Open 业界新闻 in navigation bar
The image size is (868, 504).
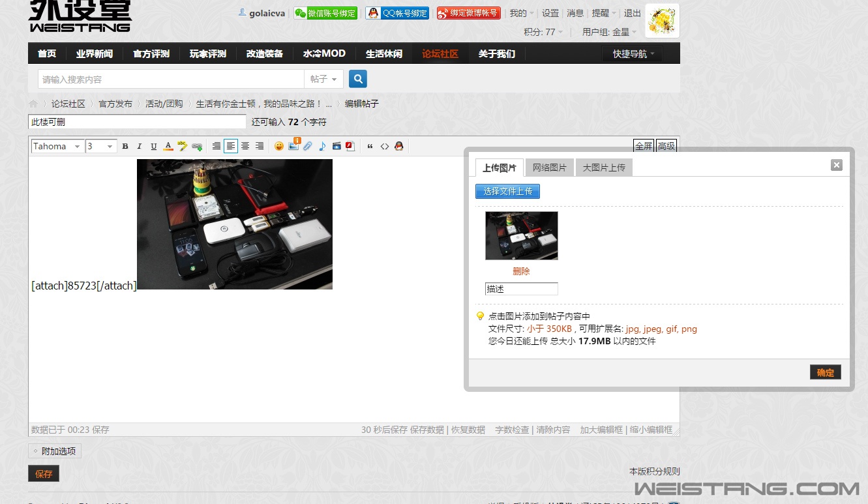pyautogui.click(x=95, y=53)
